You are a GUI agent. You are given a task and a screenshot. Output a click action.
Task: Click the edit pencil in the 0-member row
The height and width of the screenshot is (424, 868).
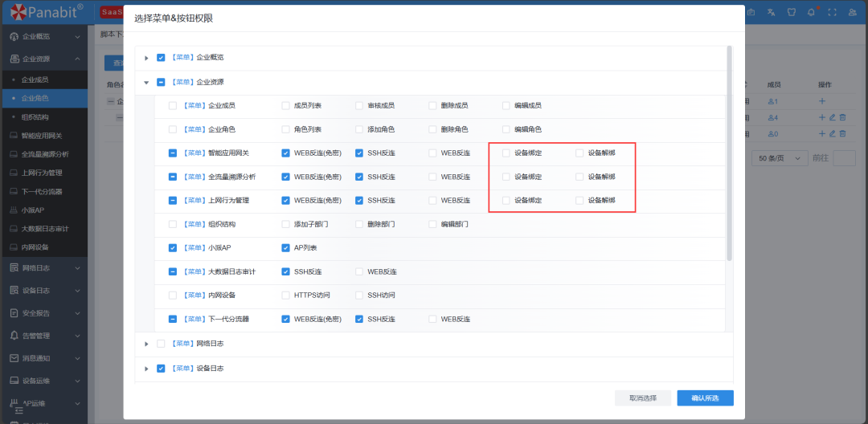click(x=832, y=133)
